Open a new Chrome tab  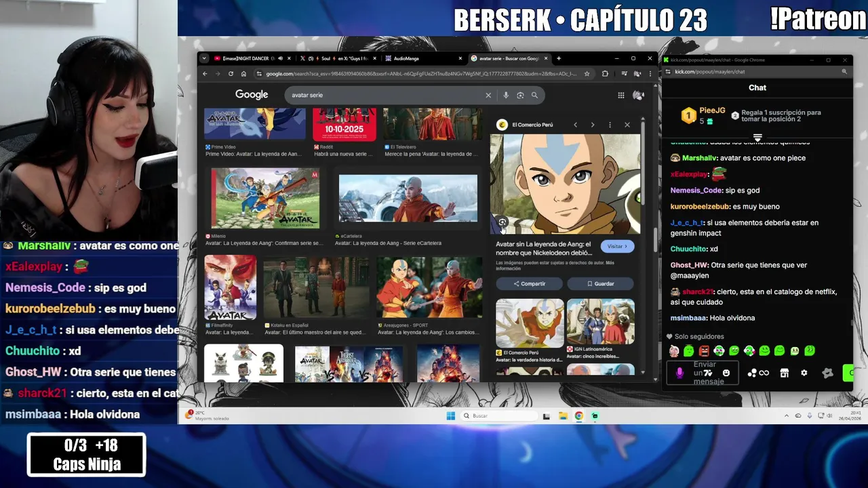pos(559,58)
